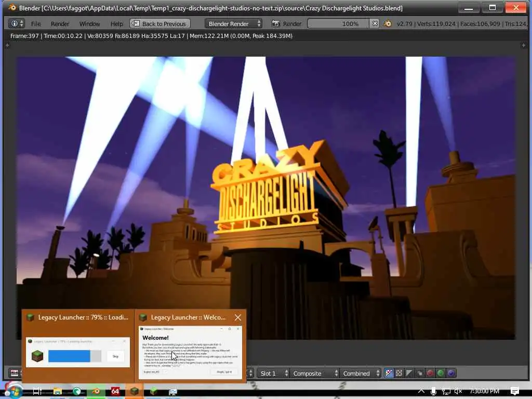The image size is (532, 399).
Task: Open the Info editor type selector icon
Action: point(17,24)
